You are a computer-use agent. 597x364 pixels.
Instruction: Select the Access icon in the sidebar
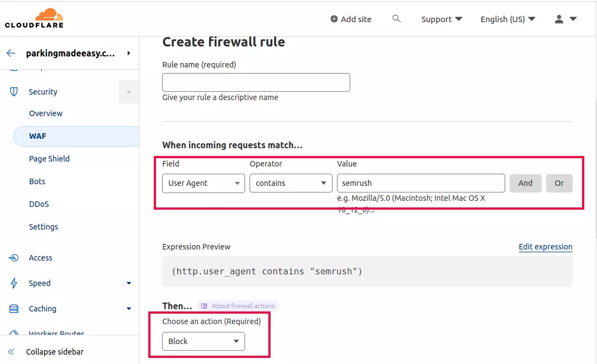point(13,257)
